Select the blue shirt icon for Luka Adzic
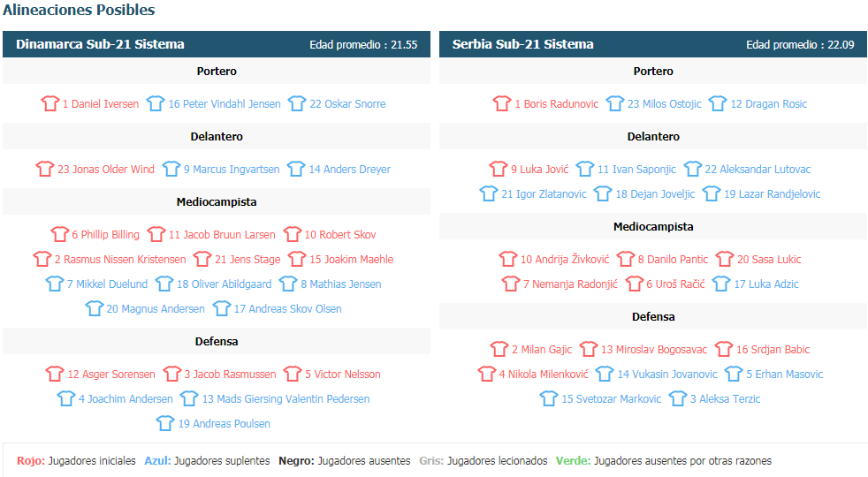The image size is (868, 477). (x=721, y=284)
